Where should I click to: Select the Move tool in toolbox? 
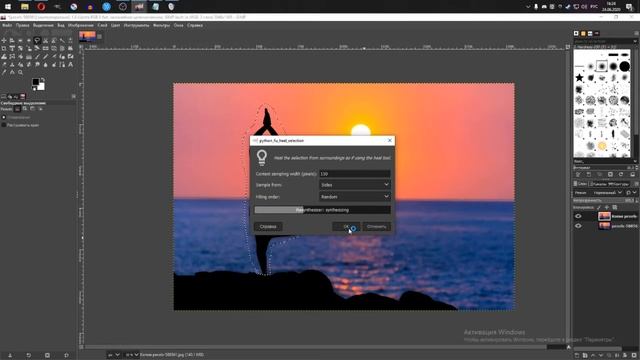4,40
